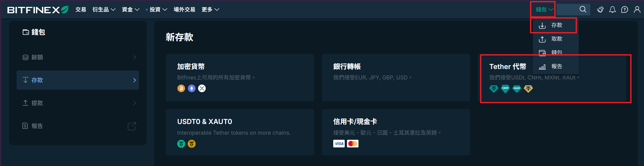The width and height of the screenshot is (644, 166).
Task: Click the chevron on the sidebar 存款 row
Action: coord(135,80)
